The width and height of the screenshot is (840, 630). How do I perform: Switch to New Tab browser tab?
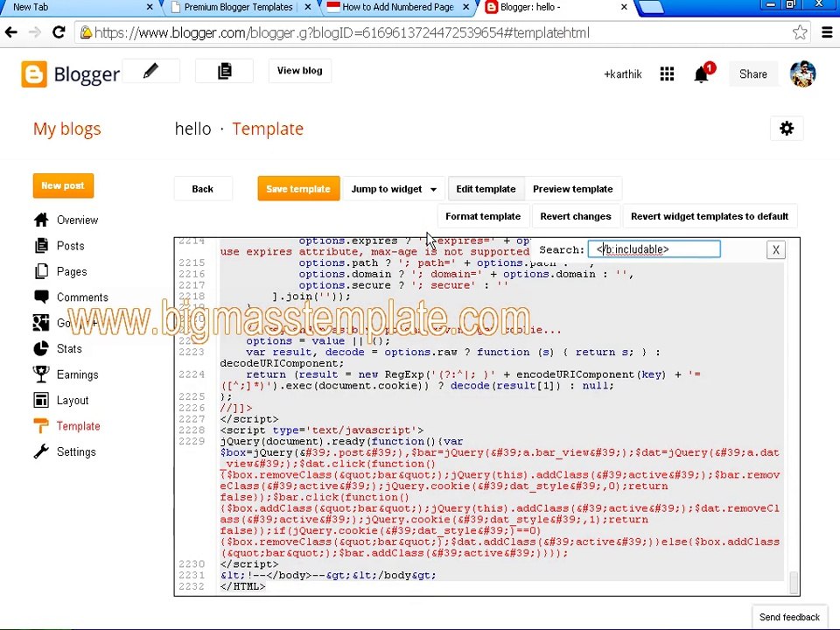click(76, 8)
